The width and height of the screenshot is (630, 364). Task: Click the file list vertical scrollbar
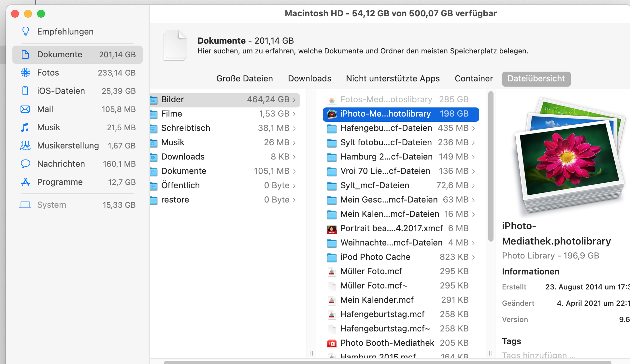tap(491, 166)
